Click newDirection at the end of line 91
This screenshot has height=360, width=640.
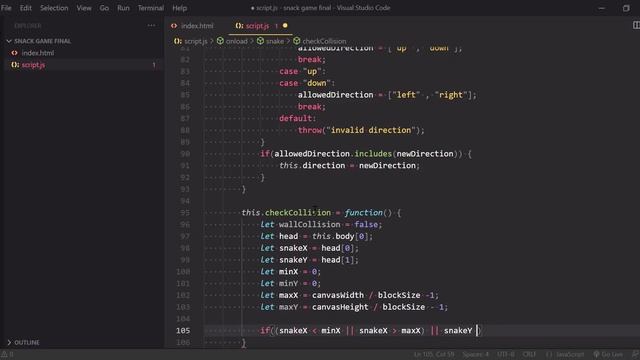coord(387,166)
